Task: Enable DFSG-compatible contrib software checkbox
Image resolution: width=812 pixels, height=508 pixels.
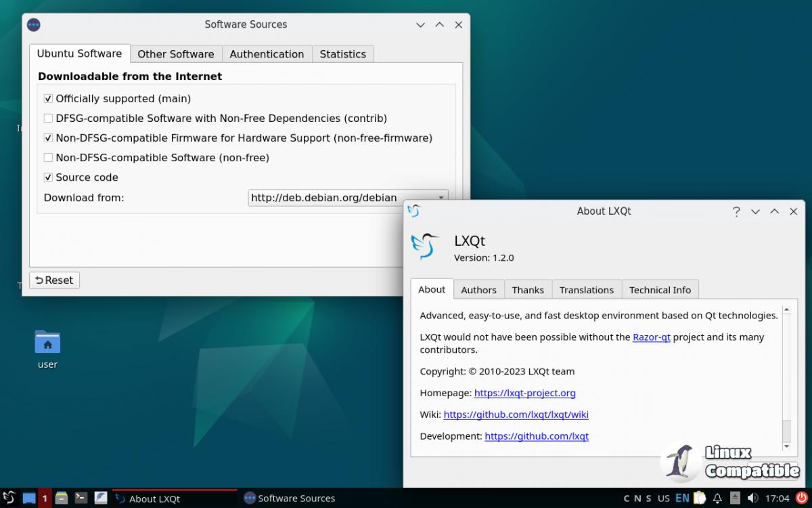Action: (x=48, y=119)
